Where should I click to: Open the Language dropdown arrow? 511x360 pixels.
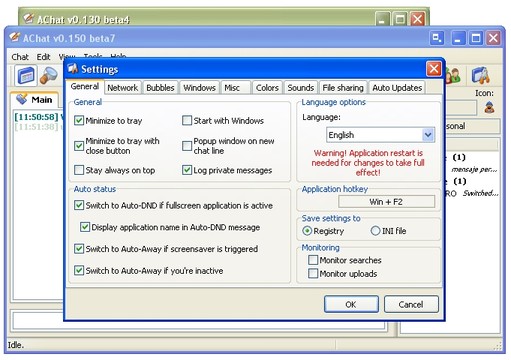point(428,135)
